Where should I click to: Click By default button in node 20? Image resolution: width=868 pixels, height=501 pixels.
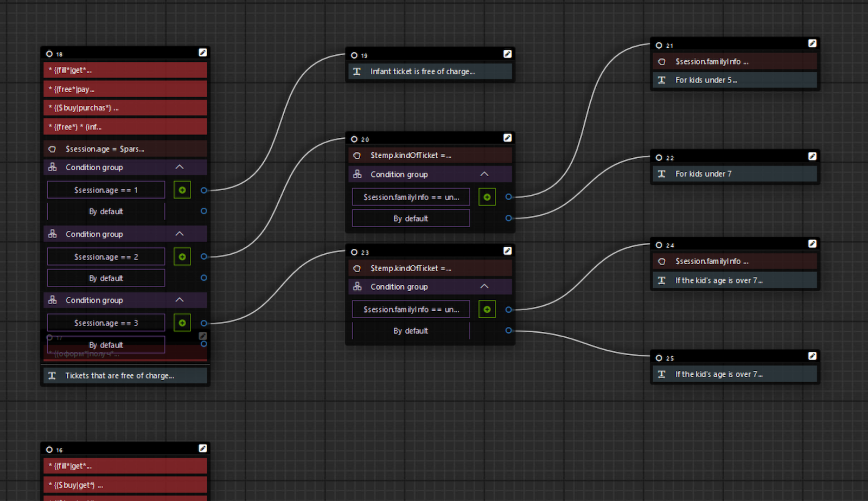pos(411,219)
